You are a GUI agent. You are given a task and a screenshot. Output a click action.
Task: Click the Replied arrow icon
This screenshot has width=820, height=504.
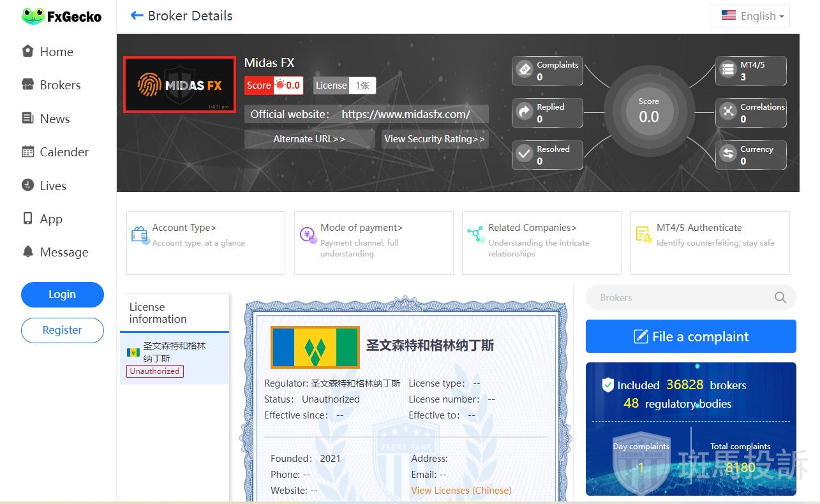pyautogui.click(x=525, y=112)
